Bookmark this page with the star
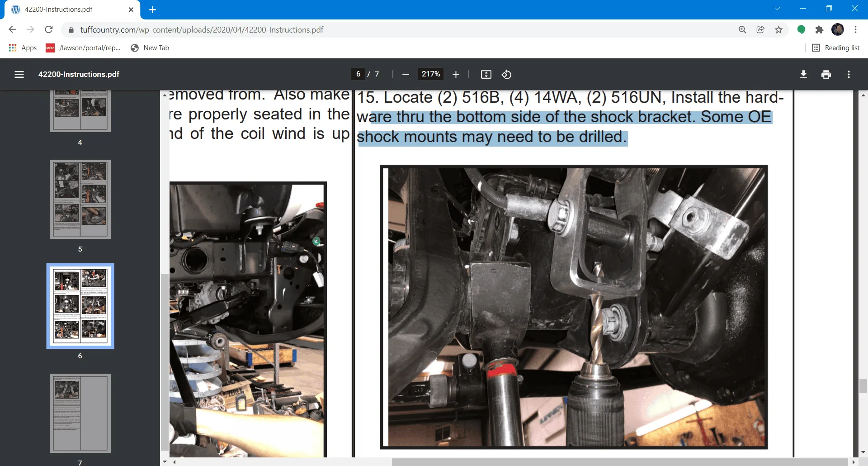 [778, 30]
